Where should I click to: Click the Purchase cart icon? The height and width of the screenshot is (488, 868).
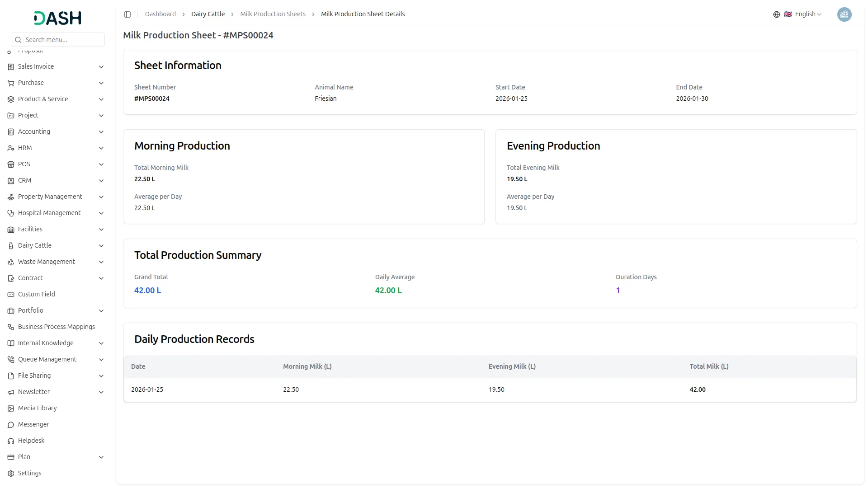(x=11, y=83)
